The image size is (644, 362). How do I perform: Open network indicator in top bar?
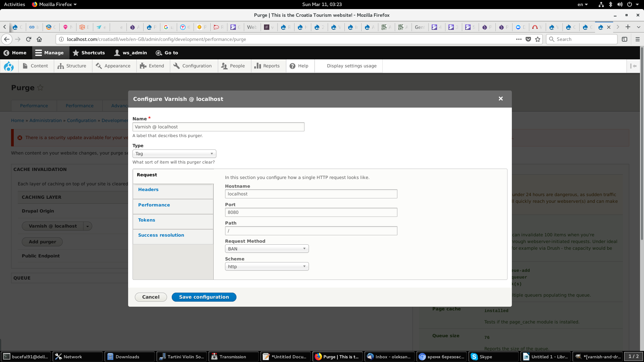point(601,4)
